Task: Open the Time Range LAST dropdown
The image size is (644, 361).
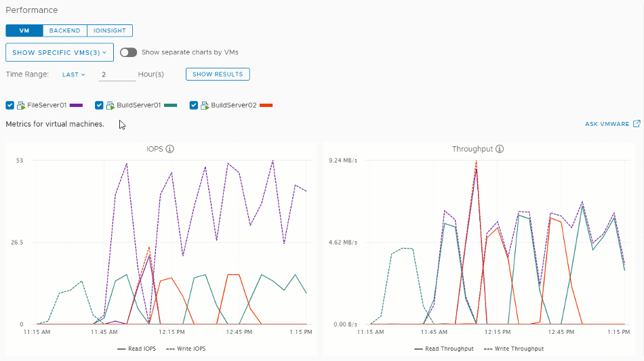Action: 74,75
